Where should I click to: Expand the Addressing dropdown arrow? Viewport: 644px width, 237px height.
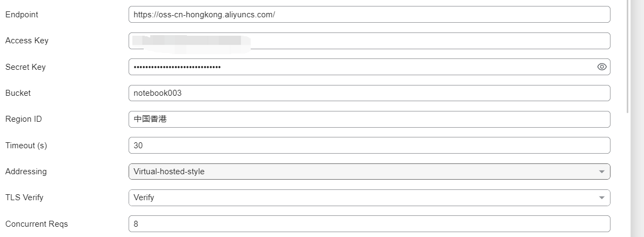602,172
